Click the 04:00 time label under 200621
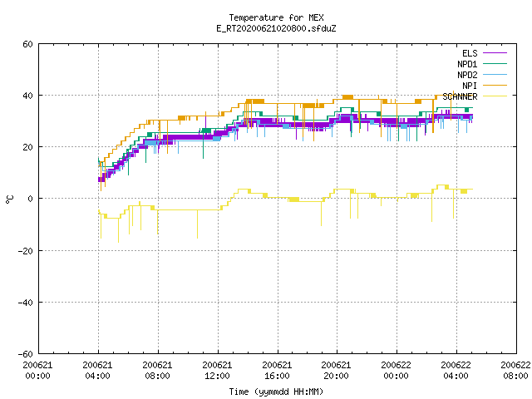 pyautogui.click(x=98, y=376)
